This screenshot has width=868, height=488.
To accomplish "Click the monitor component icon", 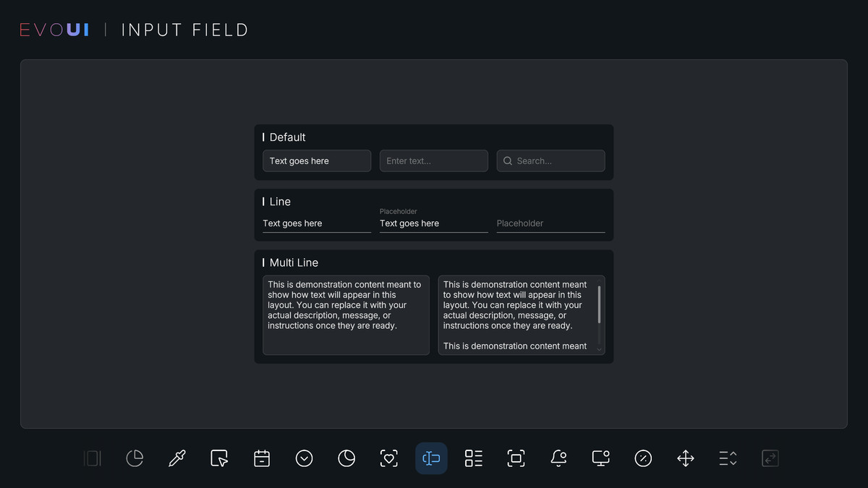I will point(600,458).
